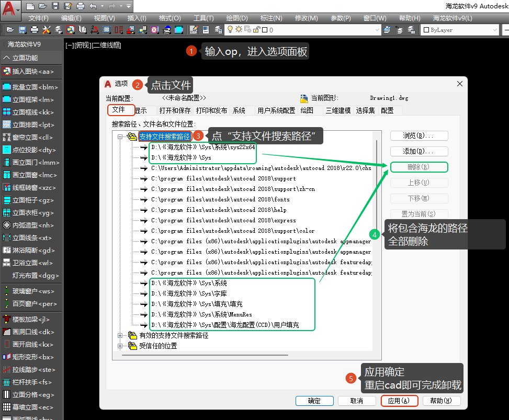
Task: Open layer states manager icon beside ByLayer
Action: (411, 30)
